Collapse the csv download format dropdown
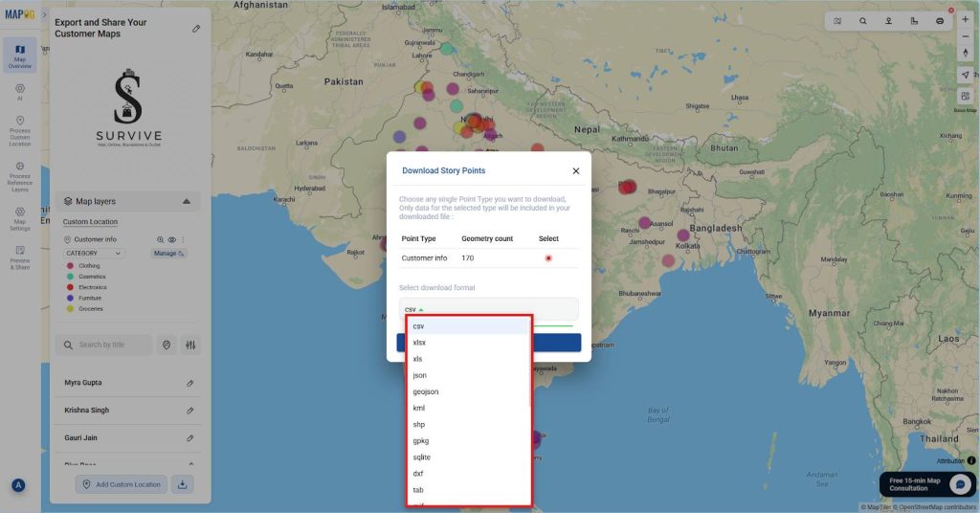The image size is (980, 513). pyautogui.click(x=413, y=309)
